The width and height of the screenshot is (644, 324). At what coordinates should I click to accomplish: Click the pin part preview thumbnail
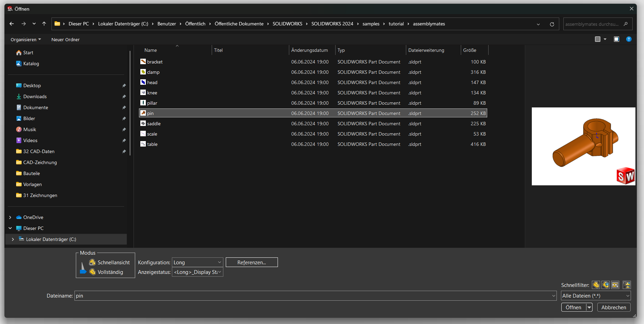tap(583, 146)
